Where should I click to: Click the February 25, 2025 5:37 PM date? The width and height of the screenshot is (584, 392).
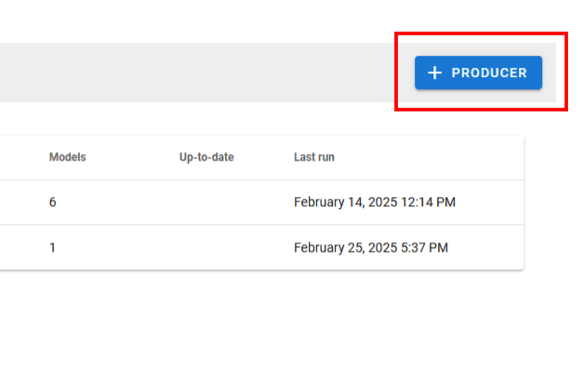371,248
